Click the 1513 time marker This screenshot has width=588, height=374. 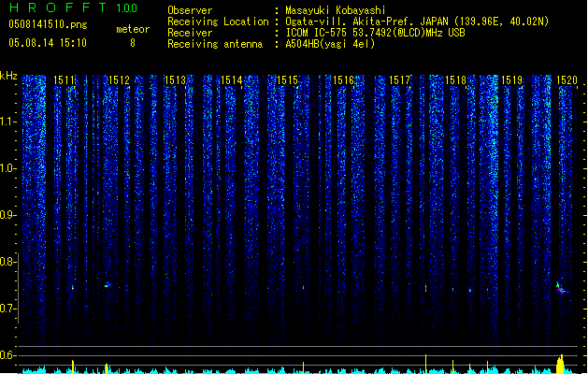point(175,80)
